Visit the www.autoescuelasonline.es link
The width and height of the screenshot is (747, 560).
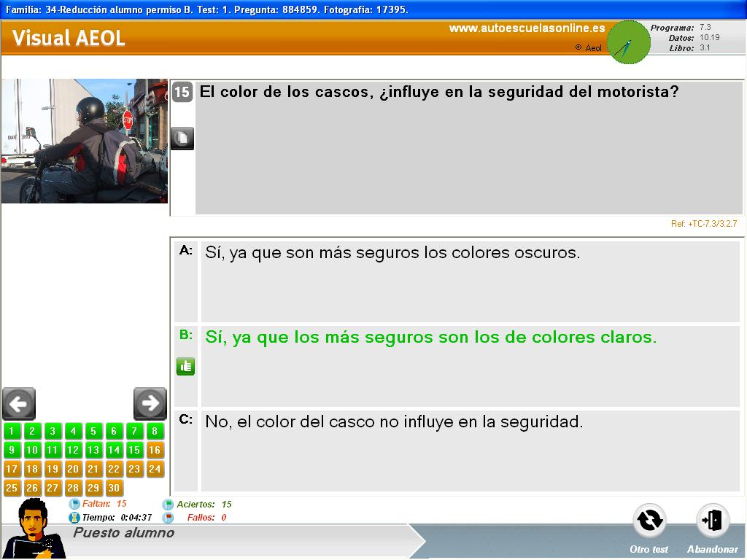click(527, 28)
